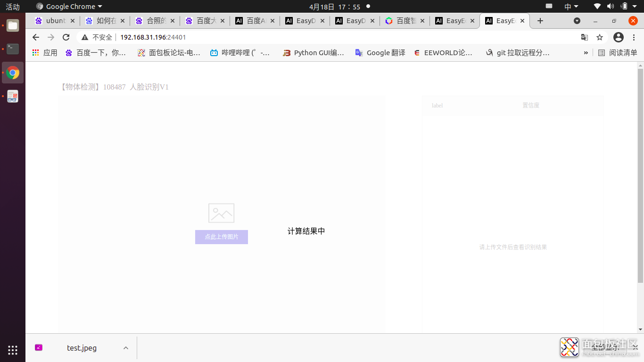The width and height of the screenshot is (644, 362).
Task: Show applications grid in dock
Action: 13,350
